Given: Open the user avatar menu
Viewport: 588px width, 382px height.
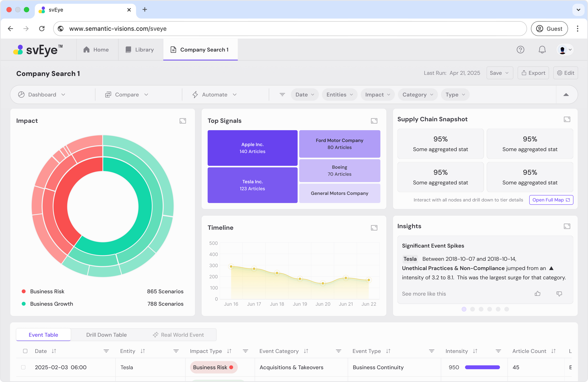Looking at the screenshot, I should (x=565, y=50).
